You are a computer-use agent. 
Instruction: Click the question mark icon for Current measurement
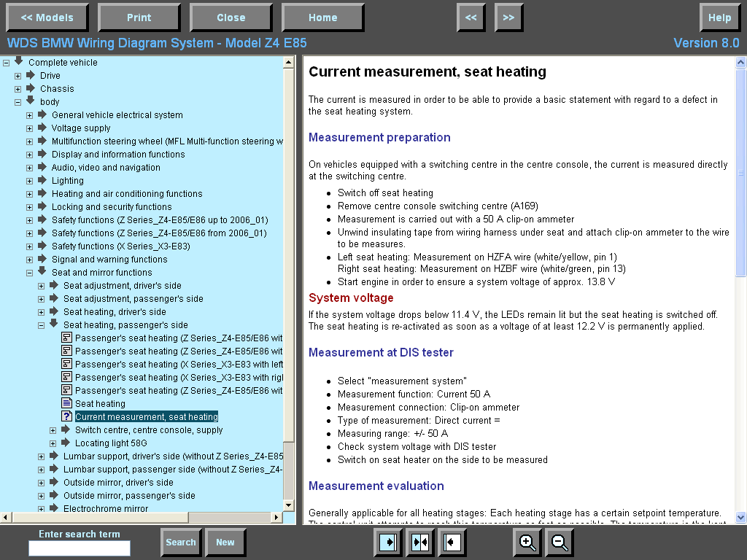click(66, 416)
